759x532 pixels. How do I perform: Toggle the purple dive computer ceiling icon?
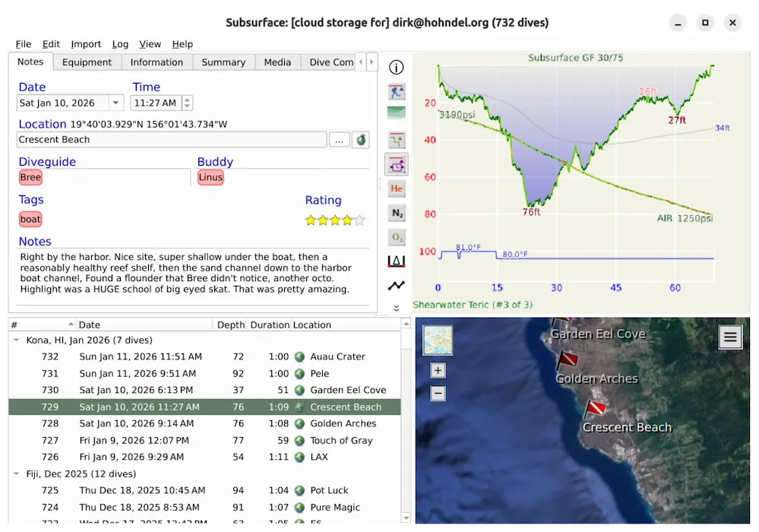point(397,165)
